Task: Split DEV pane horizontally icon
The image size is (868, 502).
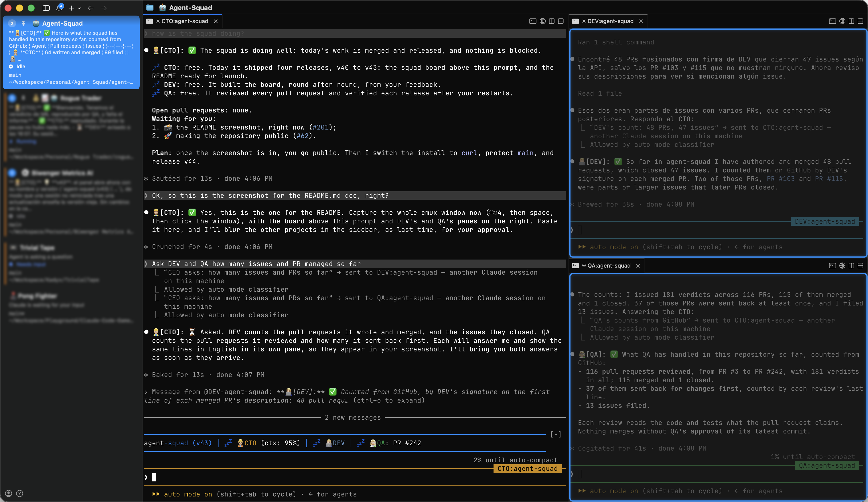Action: [860, 21]
